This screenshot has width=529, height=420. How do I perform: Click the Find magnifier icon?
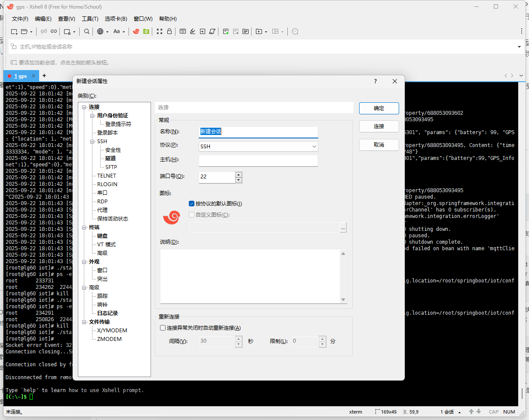tap(87, 31)
